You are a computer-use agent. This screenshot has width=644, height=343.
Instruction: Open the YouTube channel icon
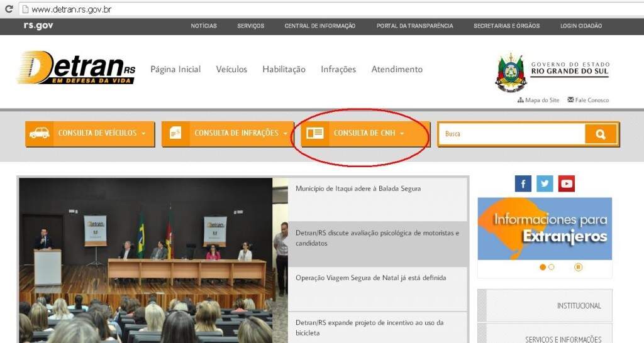tap(567, 183)
